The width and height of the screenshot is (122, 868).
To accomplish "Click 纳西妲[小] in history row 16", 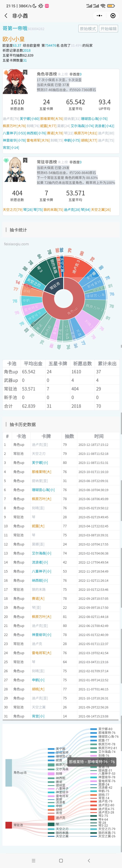I will pos(40,580).
